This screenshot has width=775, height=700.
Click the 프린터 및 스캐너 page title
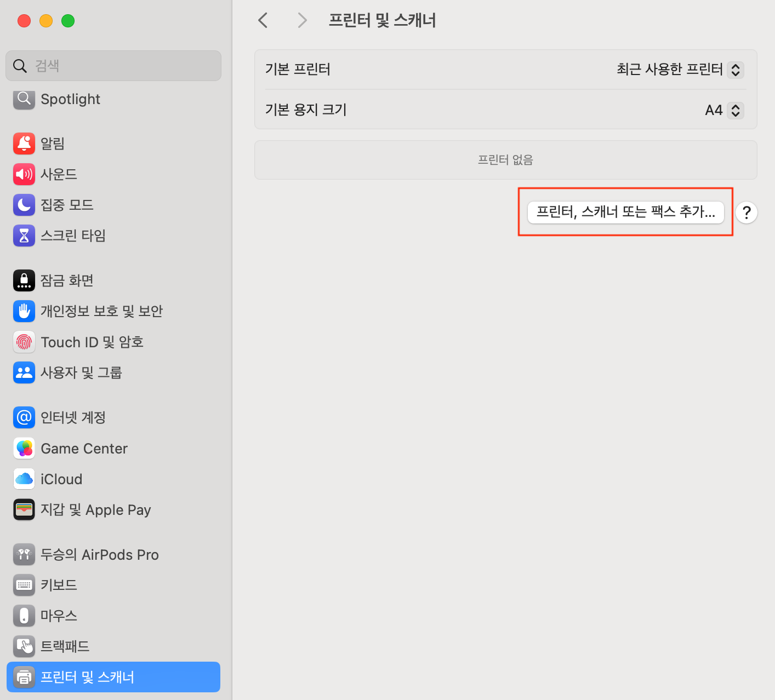(x=382, y=21)
